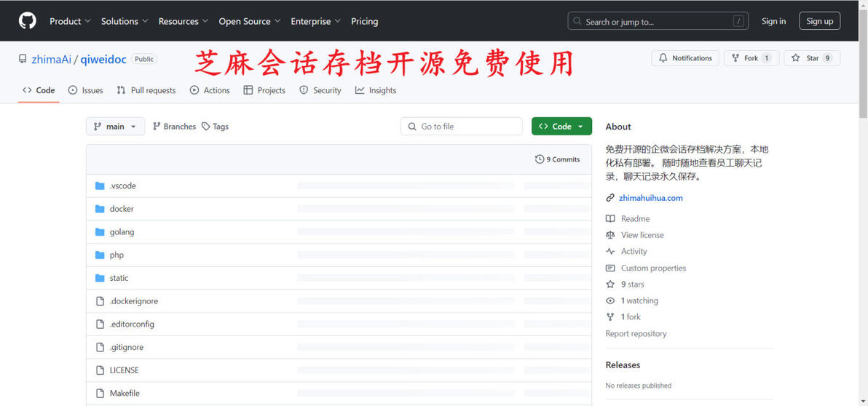
Task: Expand the Open Source header menu
Action: coord(250,21)
